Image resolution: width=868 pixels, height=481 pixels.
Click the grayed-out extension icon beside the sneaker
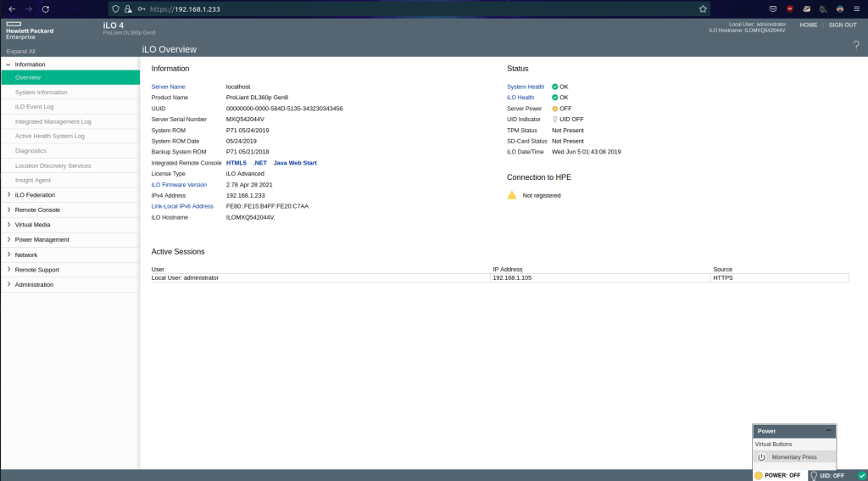point(823,8)
